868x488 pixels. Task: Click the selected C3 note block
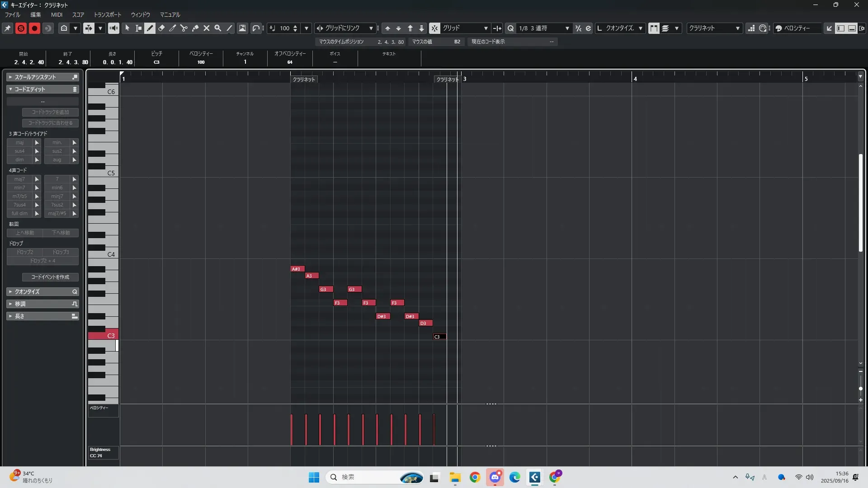coord(439,337)
